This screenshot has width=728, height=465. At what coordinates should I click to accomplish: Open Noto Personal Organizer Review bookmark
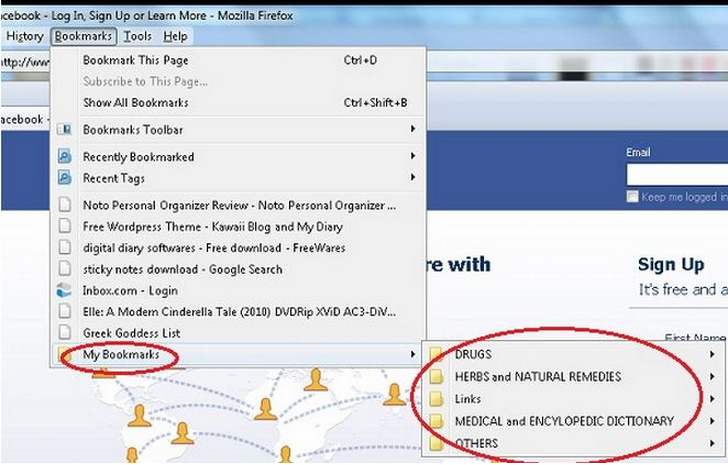click(x=238, y=206)
